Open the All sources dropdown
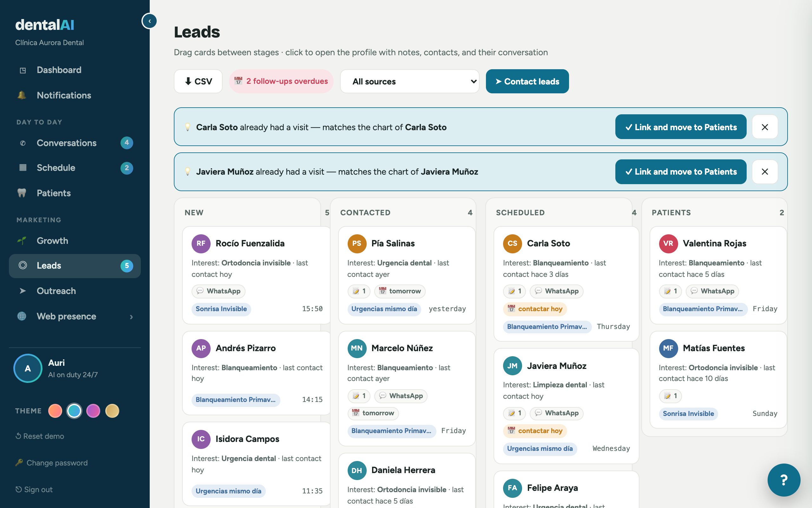Viewport: 812px width, 508px height. [x=410, y=81]
